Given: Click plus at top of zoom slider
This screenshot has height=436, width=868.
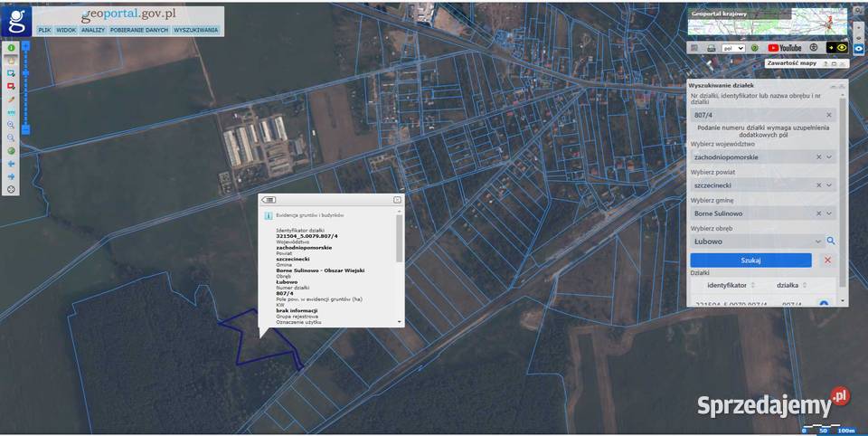Looking at the screenshot, I should coord(25,45).
